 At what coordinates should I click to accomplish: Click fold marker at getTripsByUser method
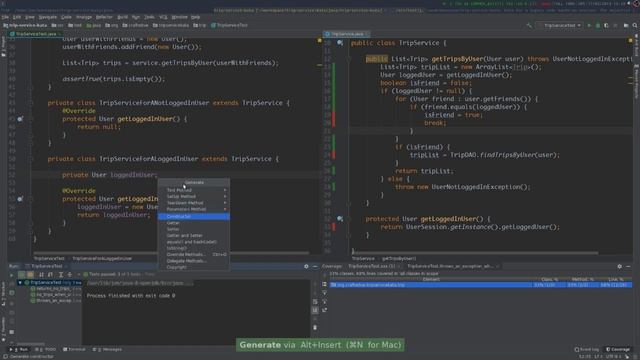point(349,59)
